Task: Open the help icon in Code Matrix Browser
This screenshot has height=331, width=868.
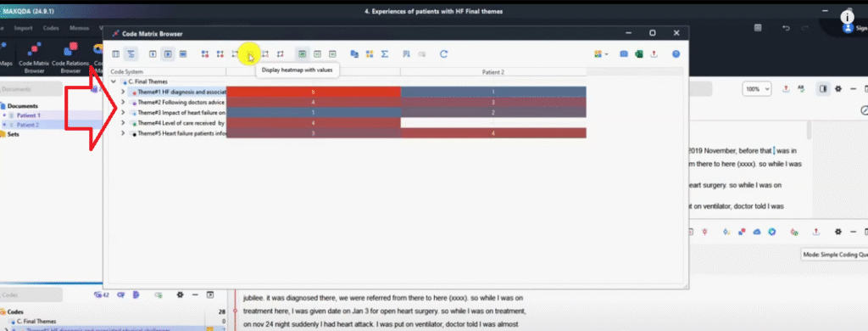Action: [676, 54]
